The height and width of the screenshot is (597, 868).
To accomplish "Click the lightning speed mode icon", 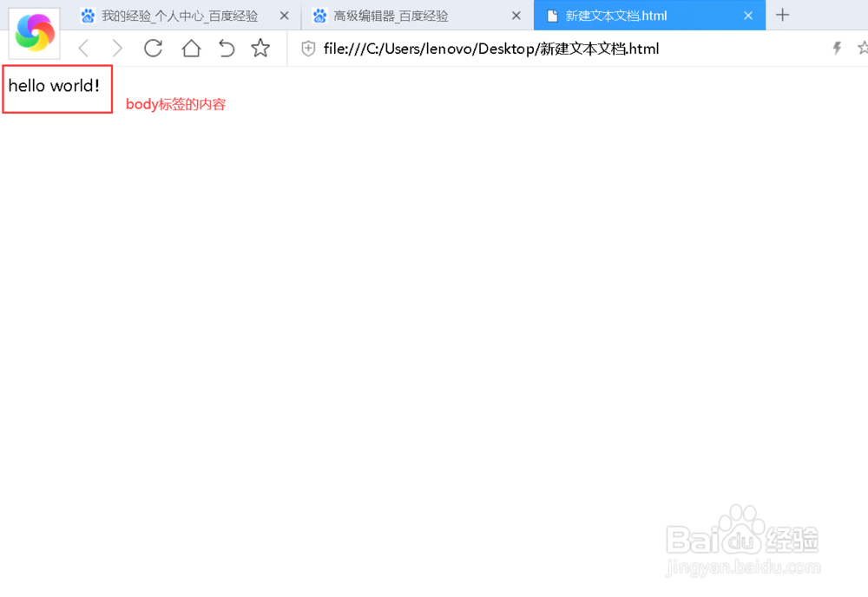I will coord(837,48).
